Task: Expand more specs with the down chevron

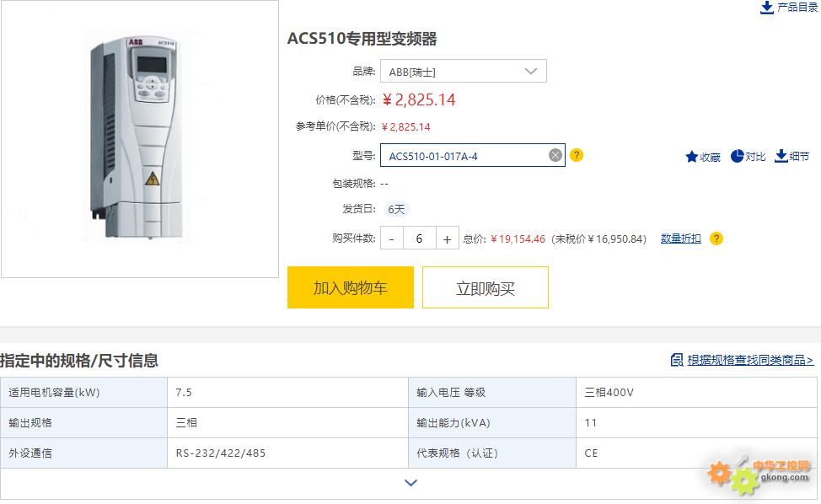Action: tap(411, 483)
